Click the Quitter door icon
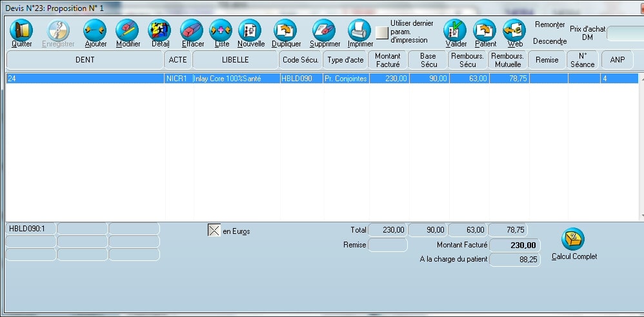 point(22,30)
